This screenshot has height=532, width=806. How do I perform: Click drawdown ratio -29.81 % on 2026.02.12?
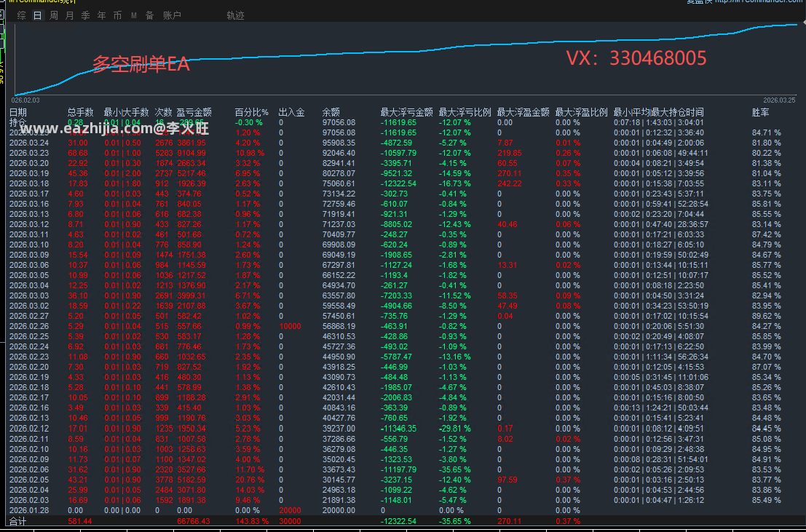(x=455, y=428)
